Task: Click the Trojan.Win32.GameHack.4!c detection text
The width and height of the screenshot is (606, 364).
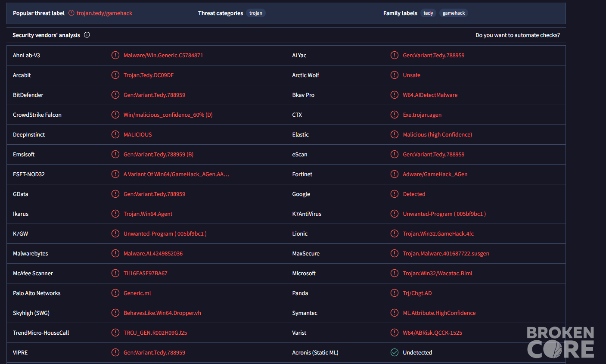Action: 438,233
